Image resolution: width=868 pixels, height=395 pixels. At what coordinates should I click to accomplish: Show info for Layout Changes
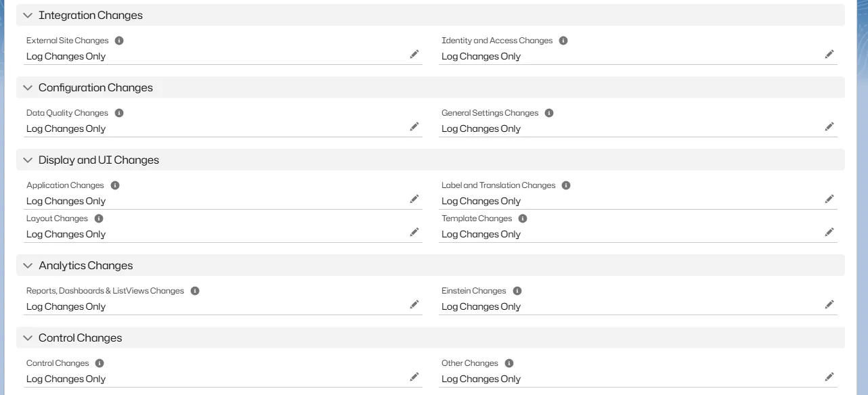click(x=99, y=218)
